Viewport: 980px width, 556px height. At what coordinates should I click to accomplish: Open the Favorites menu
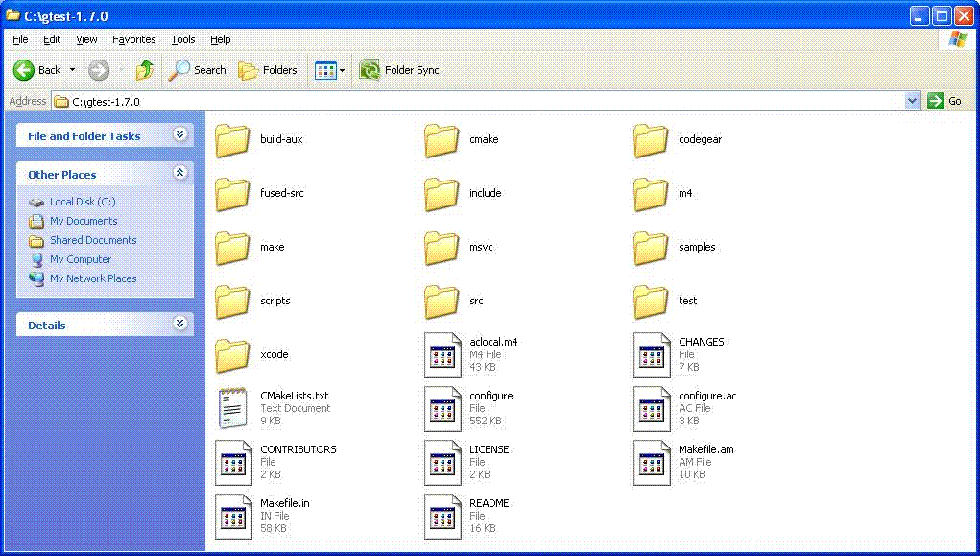(x=133, y=39)
